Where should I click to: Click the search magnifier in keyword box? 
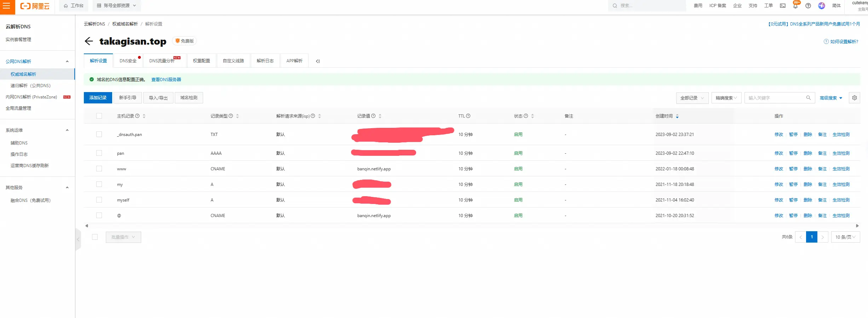[x=809, y=98]
